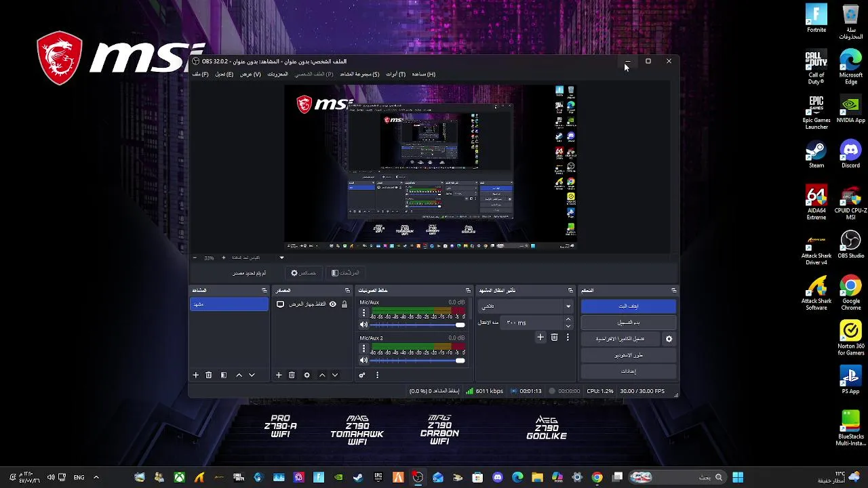Undock the Scene Transitions panel
The image size is (868, 488).
pyautogui.click(x=570, y=290)
